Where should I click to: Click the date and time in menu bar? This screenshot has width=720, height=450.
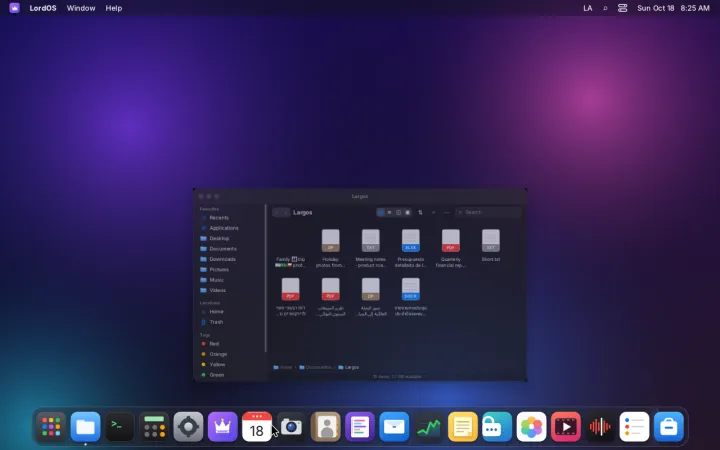[673, 8]
